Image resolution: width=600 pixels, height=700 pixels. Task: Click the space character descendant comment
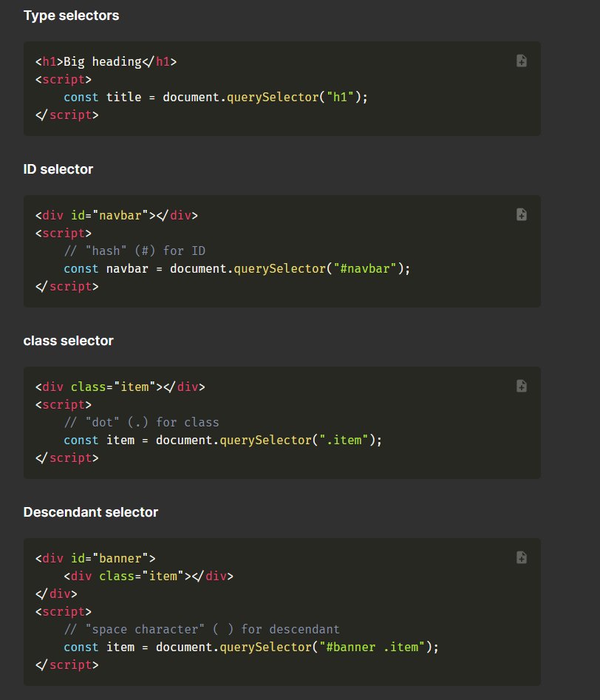pyautogui.click(x=202, y=630)
